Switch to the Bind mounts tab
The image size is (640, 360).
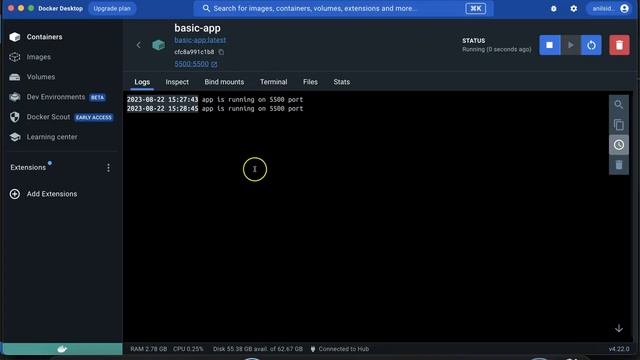coord(224,82)
